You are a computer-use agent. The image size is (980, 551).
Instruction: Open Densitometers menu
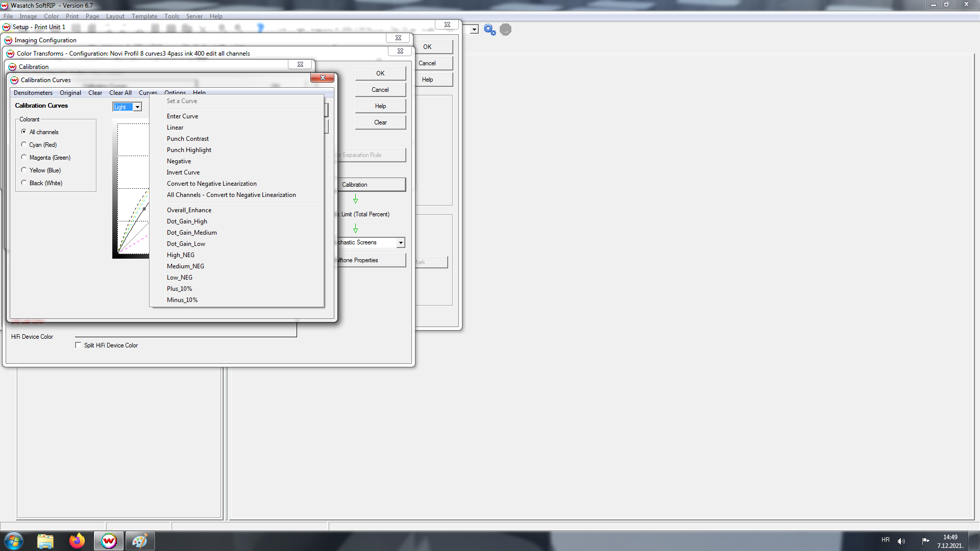pos(33,93)
